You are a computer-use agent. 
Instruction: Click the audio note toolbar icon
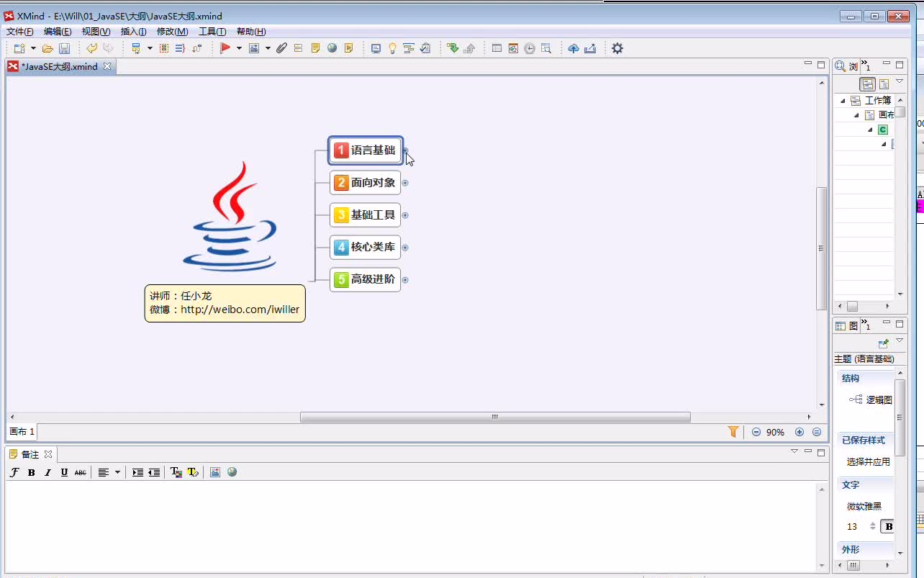(348, 48)
